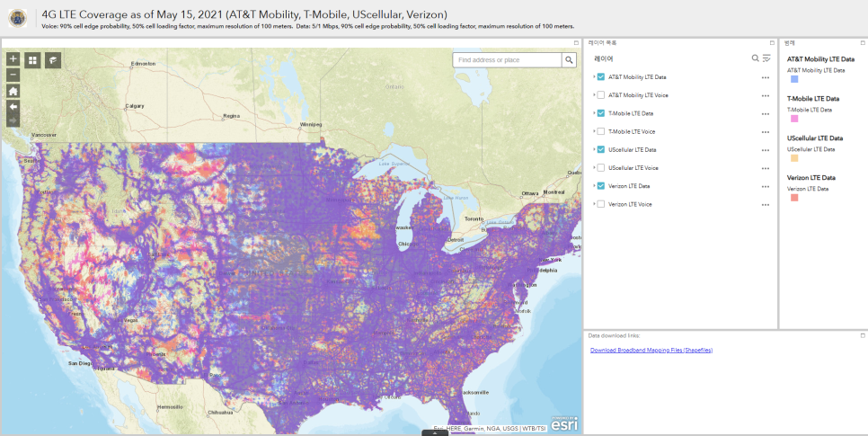The image size is (868, 436).
Task: Open options menu for AT&T Mobility LTE Voice
Action: pos(766,96)
